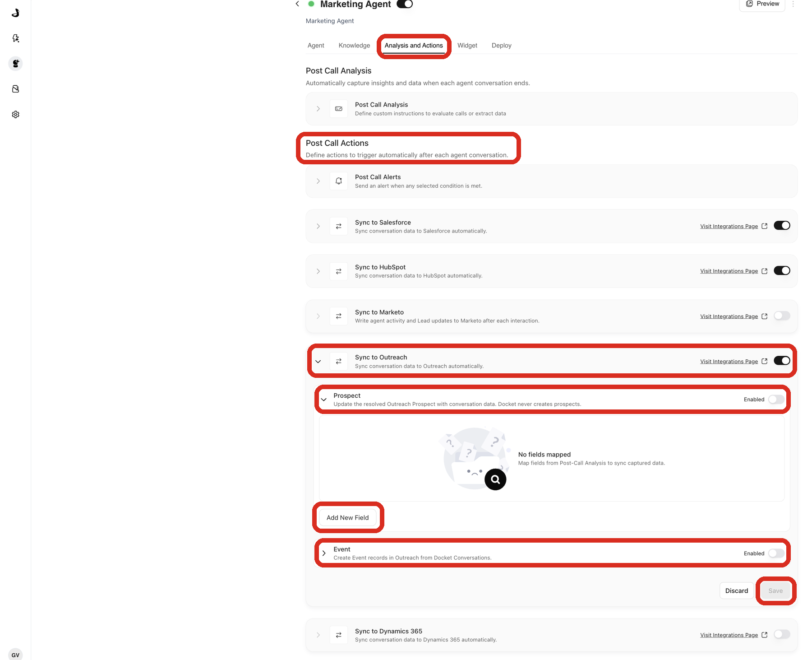The width and height of the screenshot is (812, 660).
Task: Click the GV user avatar
Action: tap(15, 655)
